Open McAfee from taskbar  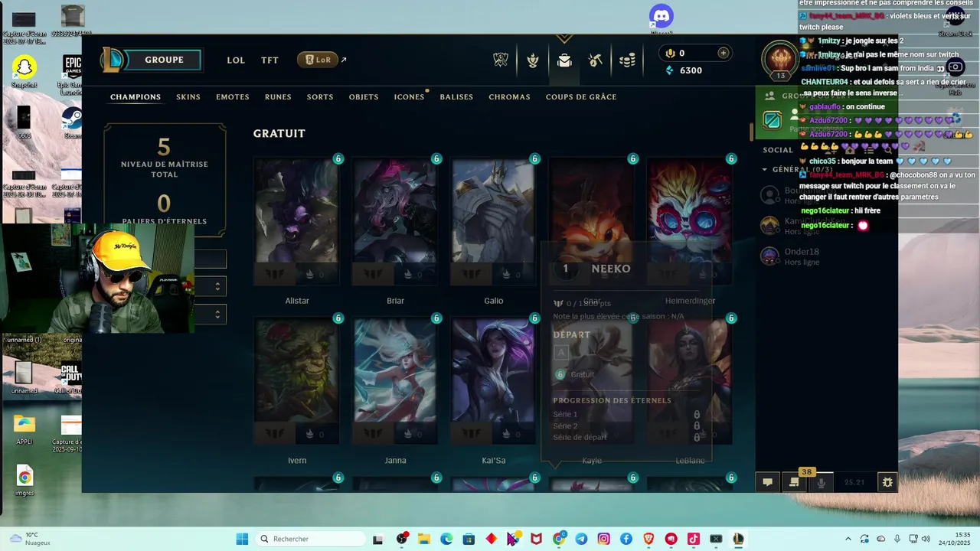536,539
